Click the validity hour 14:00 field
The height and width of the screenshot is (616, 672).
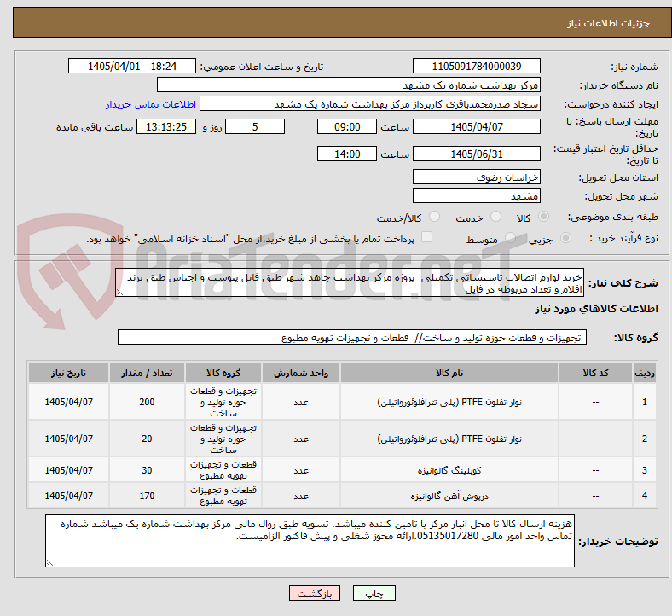347,154
